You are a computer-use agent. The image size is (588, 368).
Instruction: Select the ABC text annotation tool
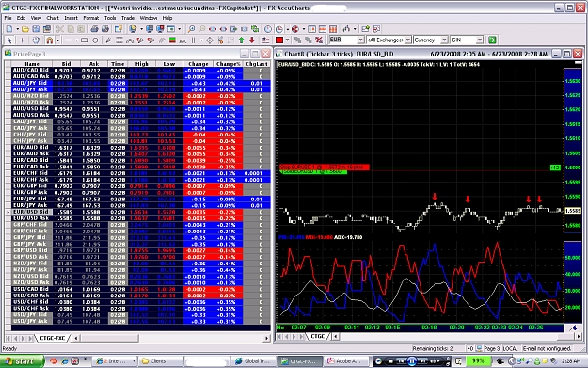(x=183, y=40)
